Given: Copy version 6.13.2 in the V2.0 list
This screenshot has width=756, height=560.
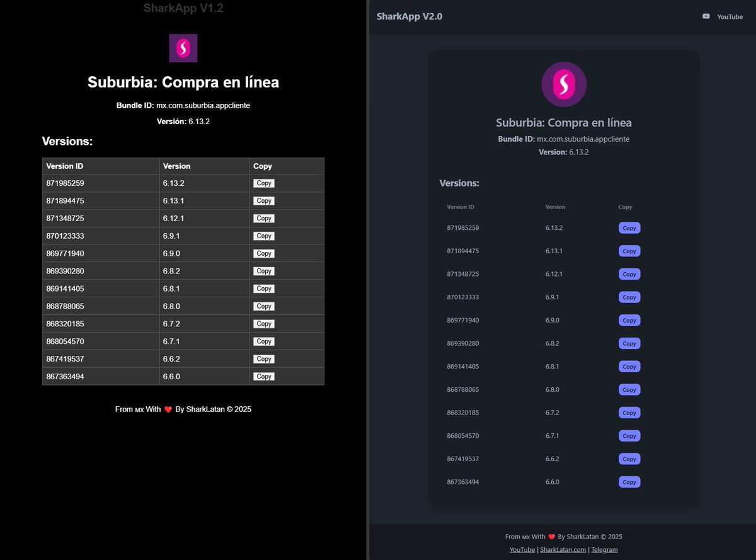Looking at the screenshot, I should pyautogui.click(x=629, y=228).
